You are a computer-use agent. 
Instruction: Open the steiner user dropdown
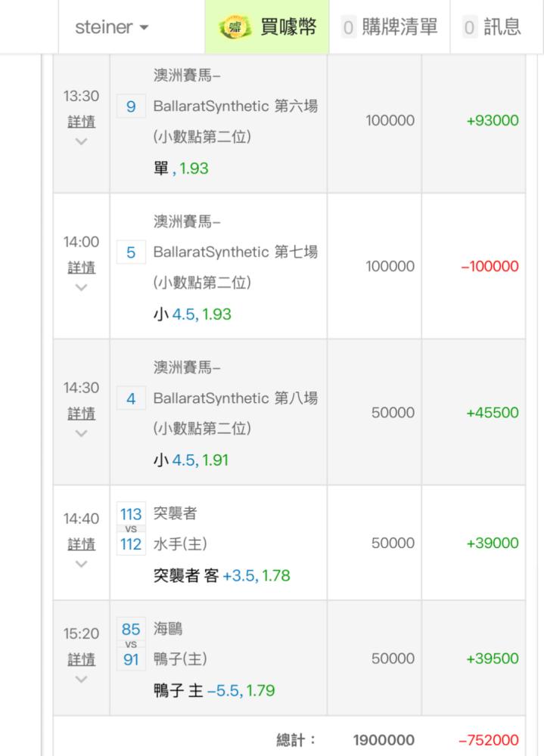pos(112,28)
